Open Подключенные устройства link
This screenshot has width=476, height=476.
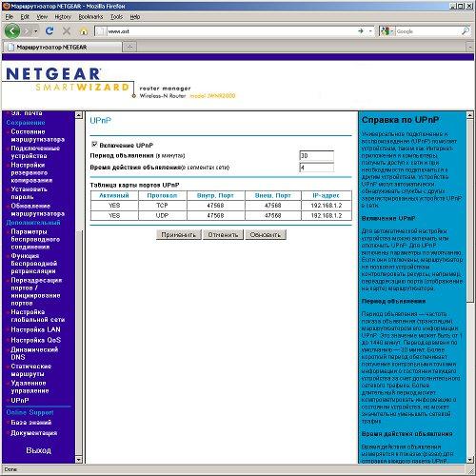35,152
